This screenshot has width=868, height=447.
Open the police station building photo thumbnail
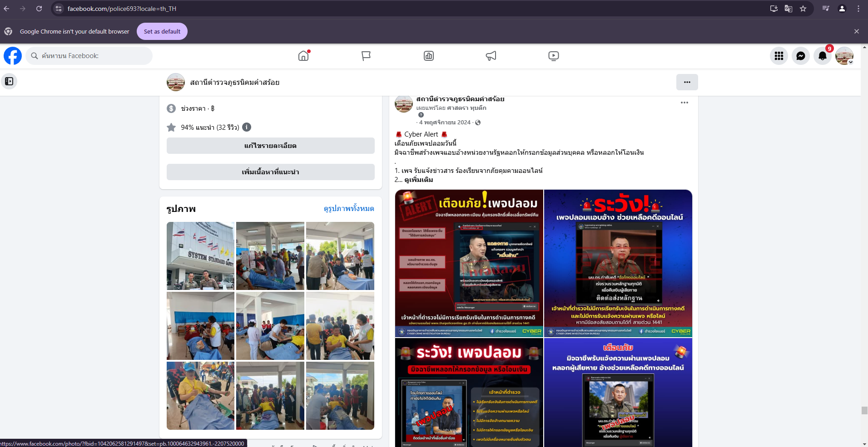[200, 256]
